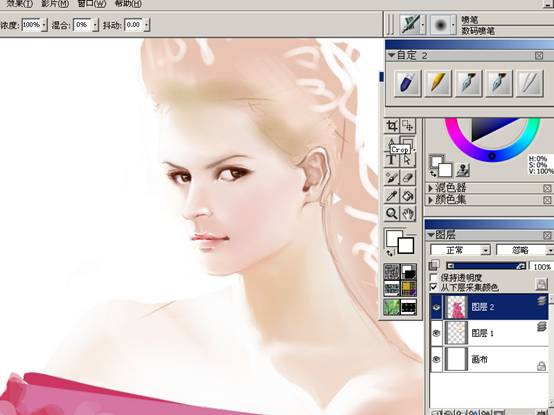Screen dimensions: 554x415
Task: Select the Selection Adjuster arrow tool
Action: 408,160
